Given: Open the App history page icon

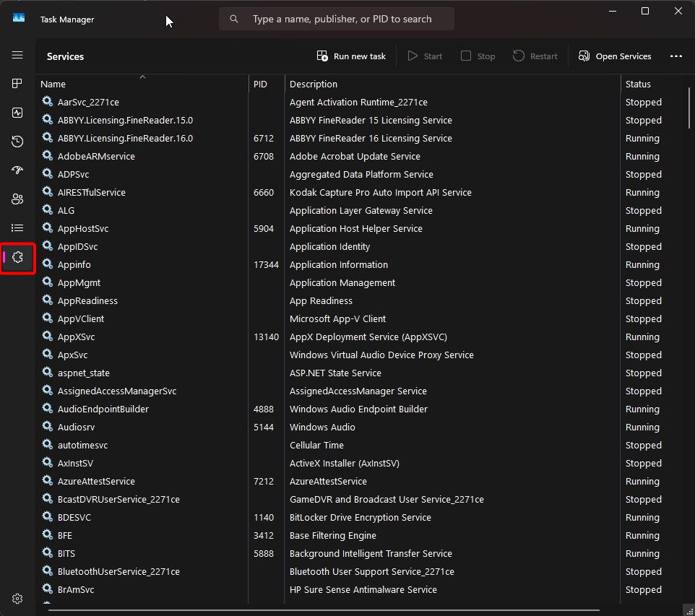Looking at the screenshot, I should 17,142.
